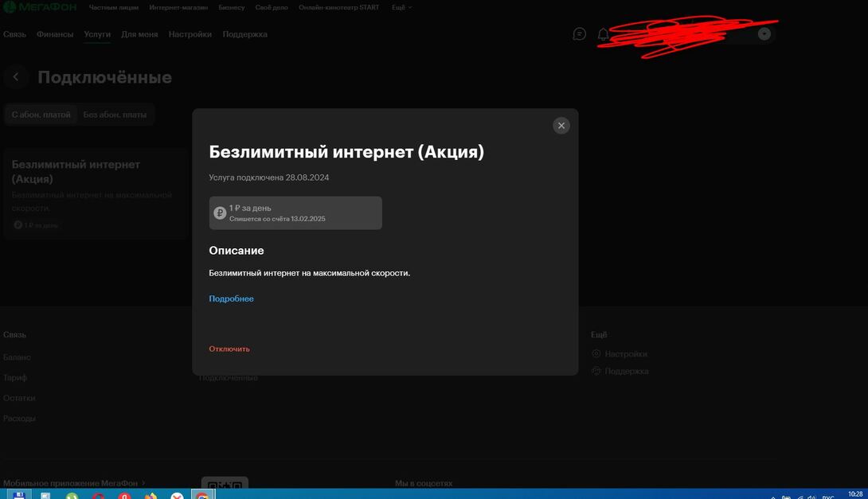
Task: Open Онлайн-кинотеатр START link
Action: [x=338, y=7]
